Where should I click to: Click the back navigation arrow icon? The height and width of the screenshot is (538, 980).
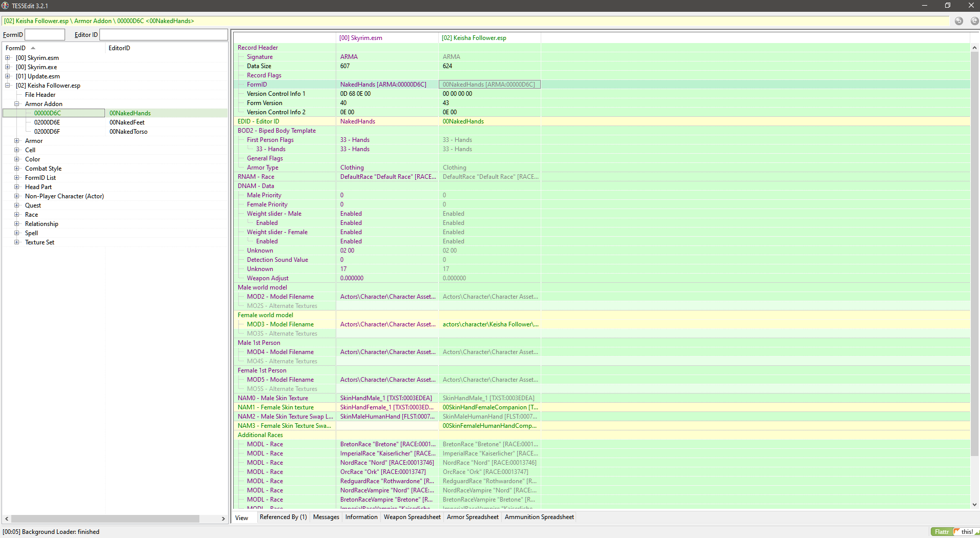(958, 21)
